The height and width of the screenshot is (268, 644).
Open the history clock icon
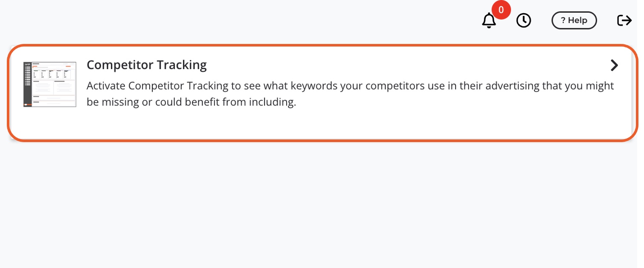(524, 20)
